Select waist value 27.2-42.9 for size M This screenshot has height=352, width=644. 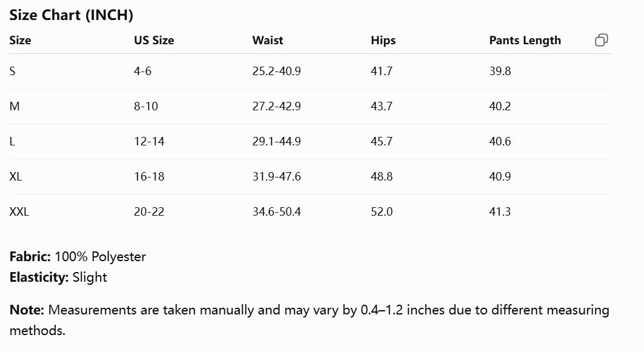276,107
